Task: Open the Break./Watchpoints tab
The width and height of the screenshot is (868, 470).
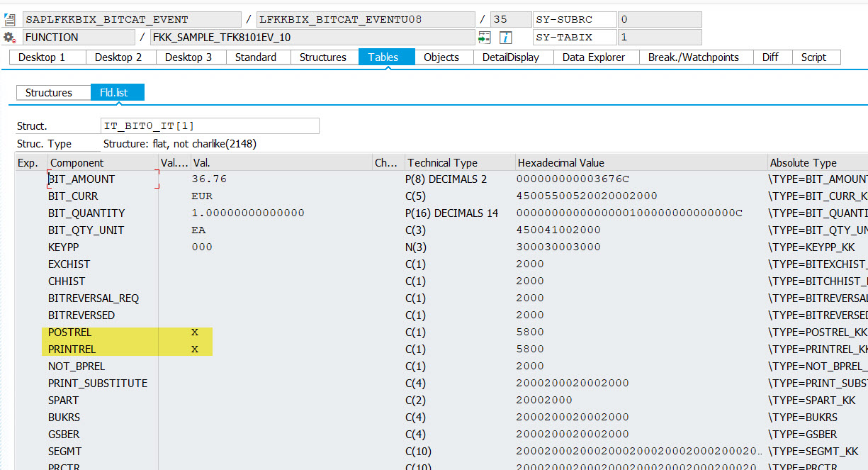Action: (x=696, y=57)
